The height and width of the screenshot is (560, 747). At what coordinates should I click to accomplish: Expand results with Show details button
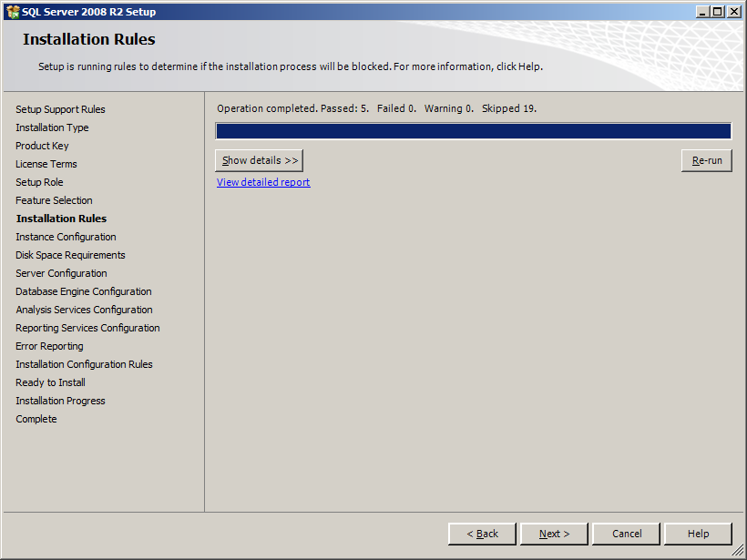[x=259, y=159]
